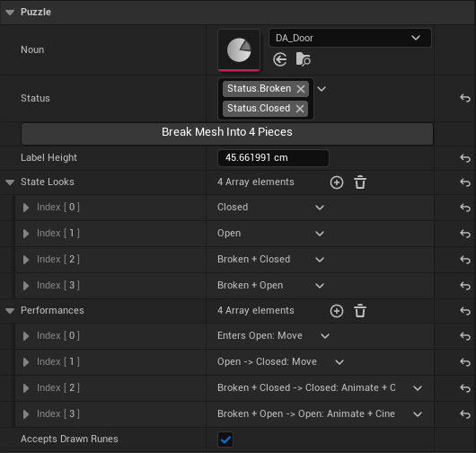Click the Label Height property label
Image resolution: width=476 pixels, height=453 pixels.
(48, 157)
